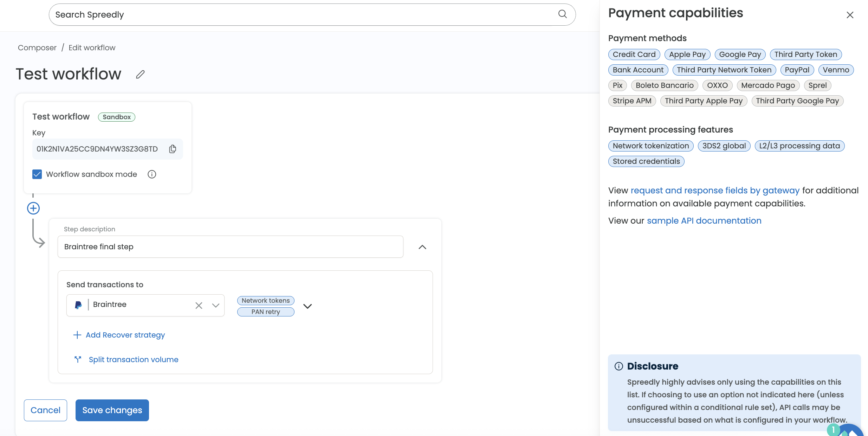The width and height of the screenshot is (868, 436).
Task: Click the Mercado Pago tag
Action: [x=768, y=85]
